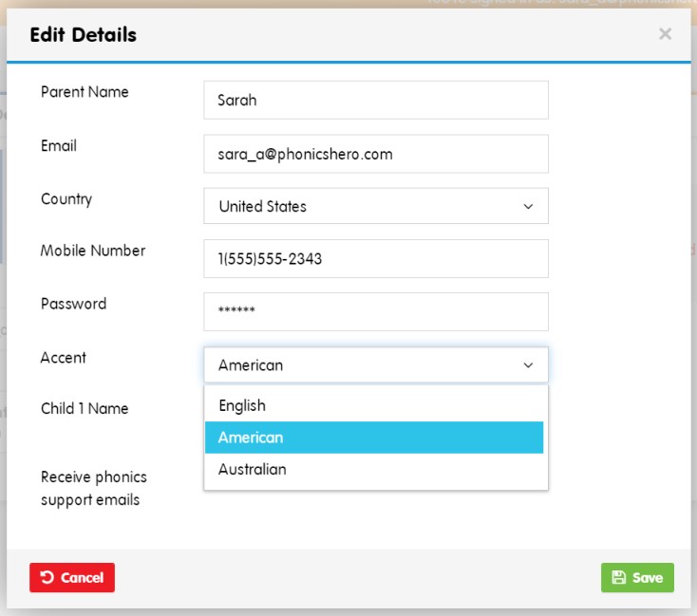Click the Accent label
697x616 pixels.
[63, 358]
